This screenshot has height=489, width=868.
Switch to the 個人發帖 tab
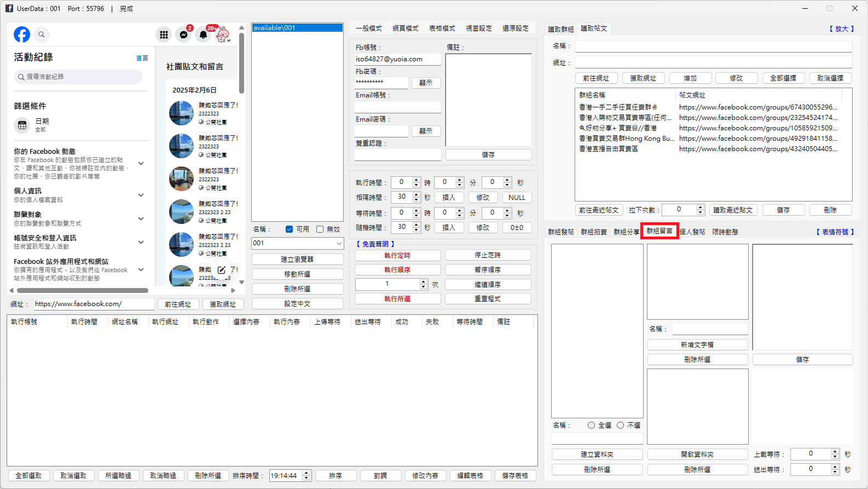[x=692, y=232]
